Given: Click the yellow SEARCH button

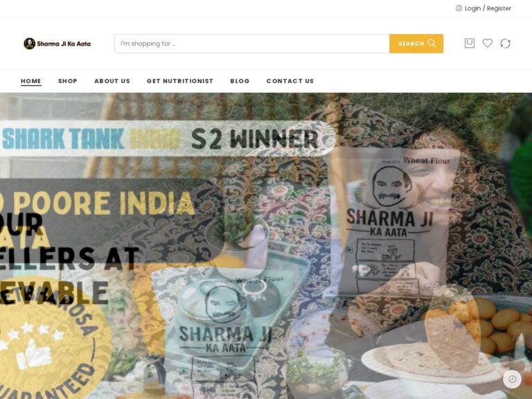Looking at the screenshot, I should point(416,44).
